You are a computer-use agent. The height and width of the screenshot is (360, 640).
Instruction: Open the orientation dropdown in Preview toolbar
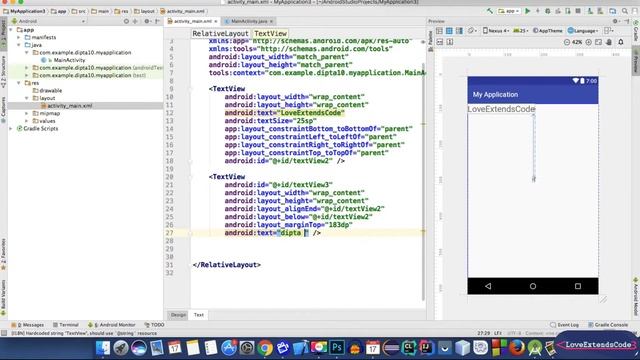[x=472, y=31]
